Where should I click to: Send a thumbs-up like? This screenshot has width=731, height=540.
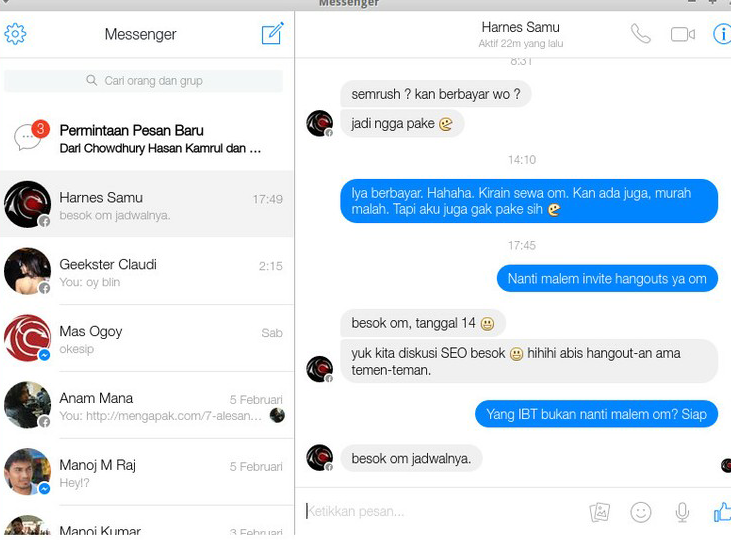click(723, 512)
